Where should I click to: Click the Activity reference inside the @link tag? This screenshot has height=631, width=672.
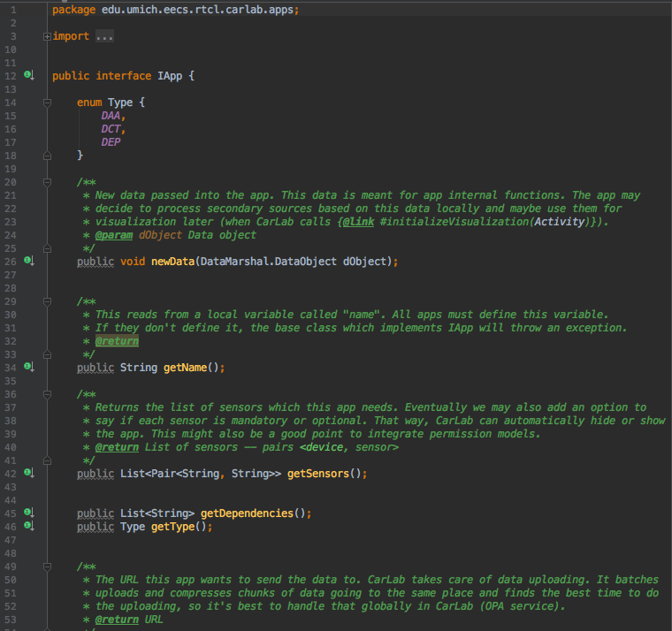pyautogui.click(x=559, y=222)
